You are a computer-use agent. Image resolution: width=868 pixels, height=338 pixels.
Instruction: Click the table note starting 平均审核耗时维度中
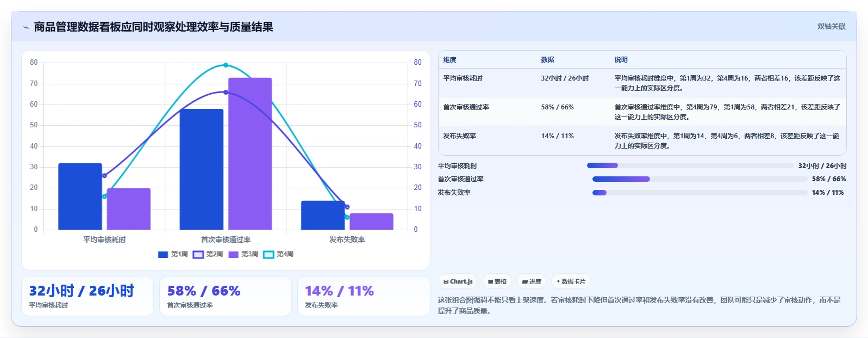pyautogui.click(x=727, y=83)
